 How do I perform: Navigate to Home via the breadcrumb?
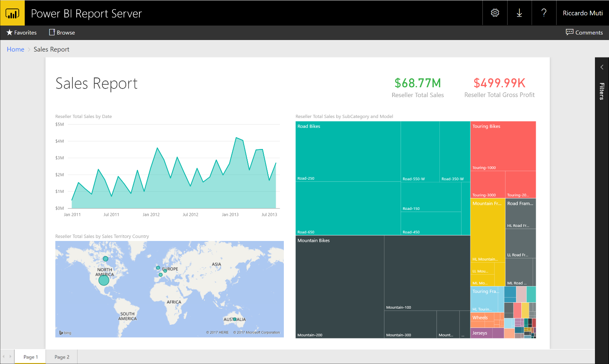(x=15, y=49)
